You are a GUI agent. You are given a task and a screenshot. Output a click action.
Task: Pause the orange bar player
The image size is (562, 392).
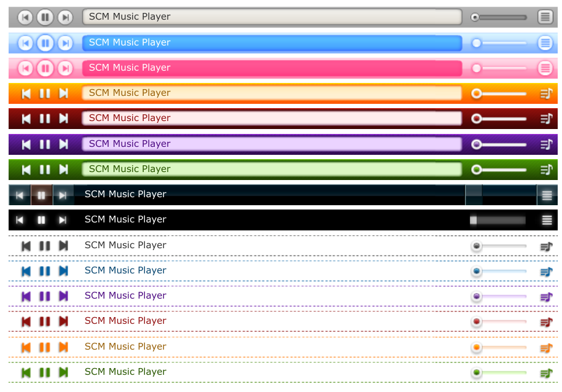click(45, 93)
